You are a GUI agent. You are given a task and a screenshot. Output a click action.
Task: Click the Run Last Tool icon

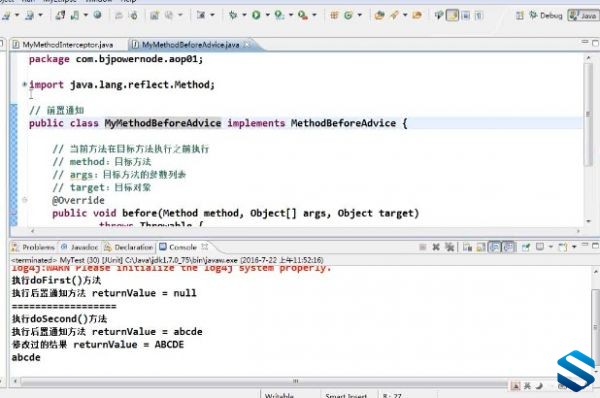click(279, 15)
